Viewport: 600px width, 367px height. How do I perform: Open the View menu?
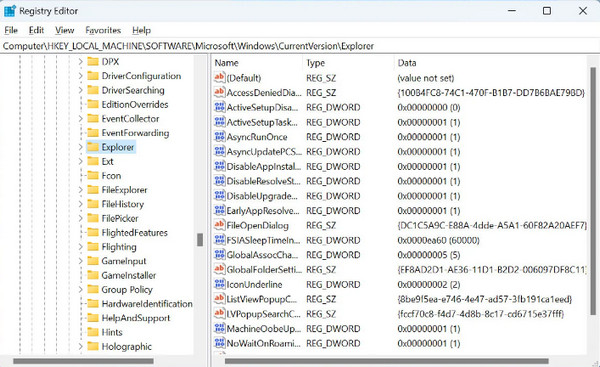(x=64, y=30)
